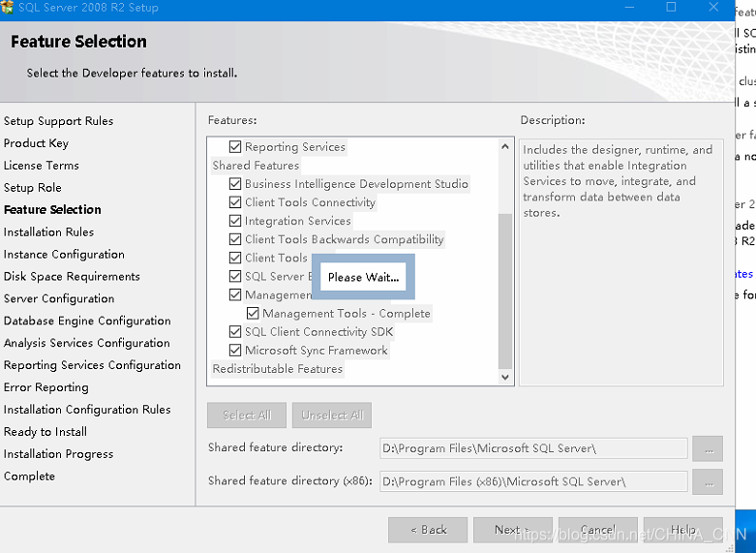Select Reporting Services Configuration step
Image resolution: width=756 pixels, height=553 pixels.
coord(92,365)
